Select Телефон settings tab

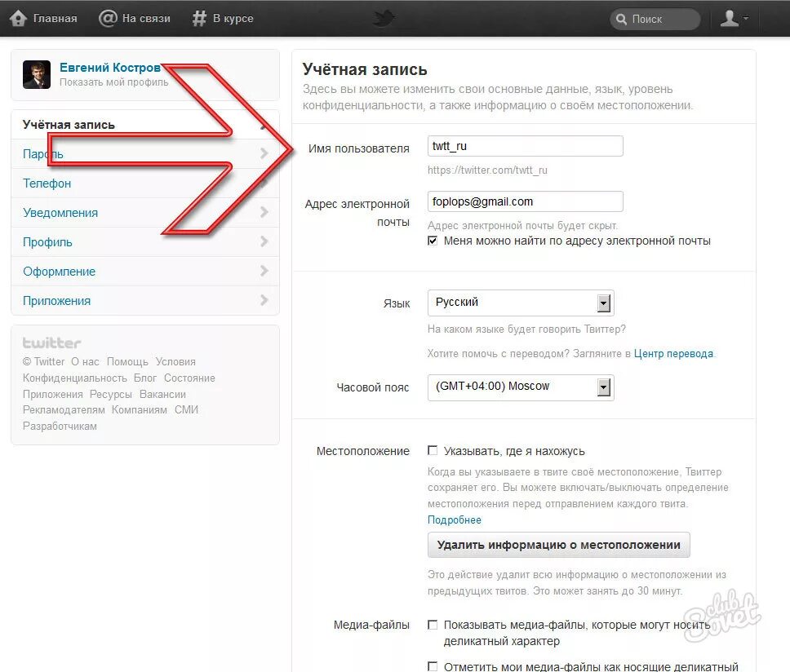tap(145, 183)
